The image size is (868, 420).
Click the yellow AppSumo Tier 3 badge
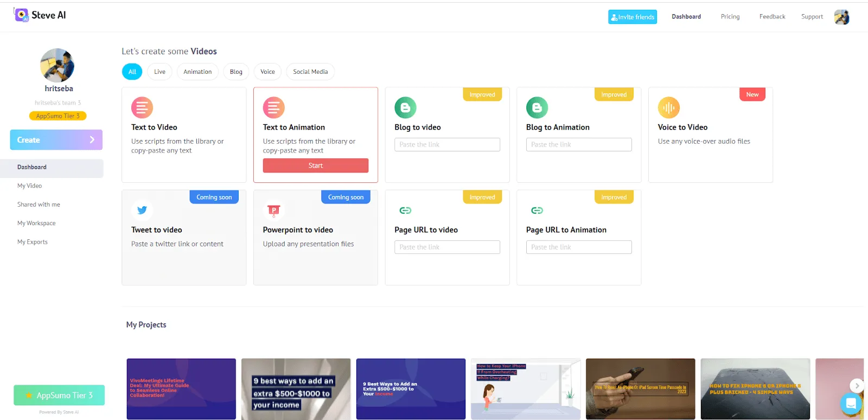coord(58,116)
